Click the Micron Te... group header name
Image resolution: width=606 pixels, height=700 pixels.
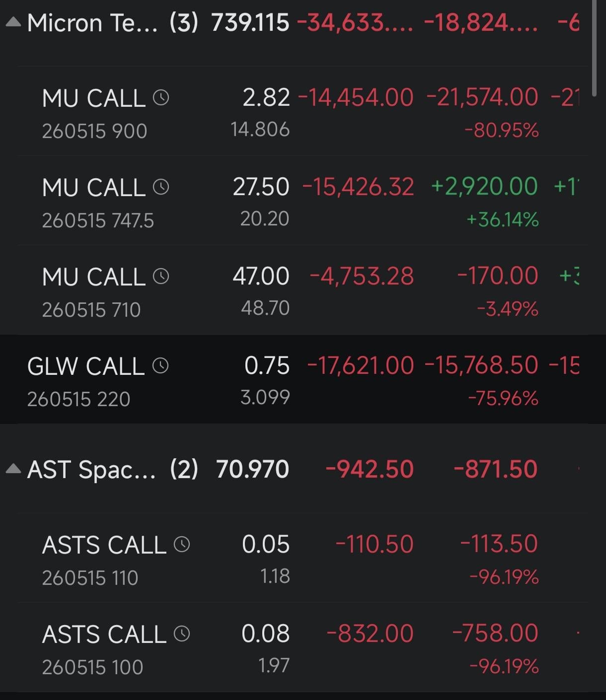(92, 23)
